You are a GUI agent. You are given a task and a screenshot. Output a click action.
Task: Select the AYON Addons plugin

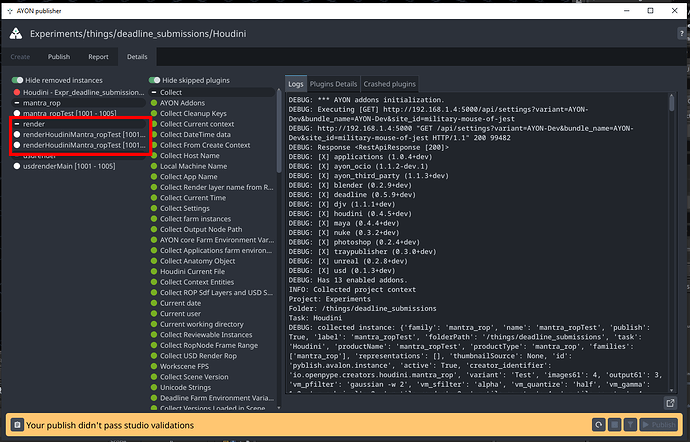(212, 103)
